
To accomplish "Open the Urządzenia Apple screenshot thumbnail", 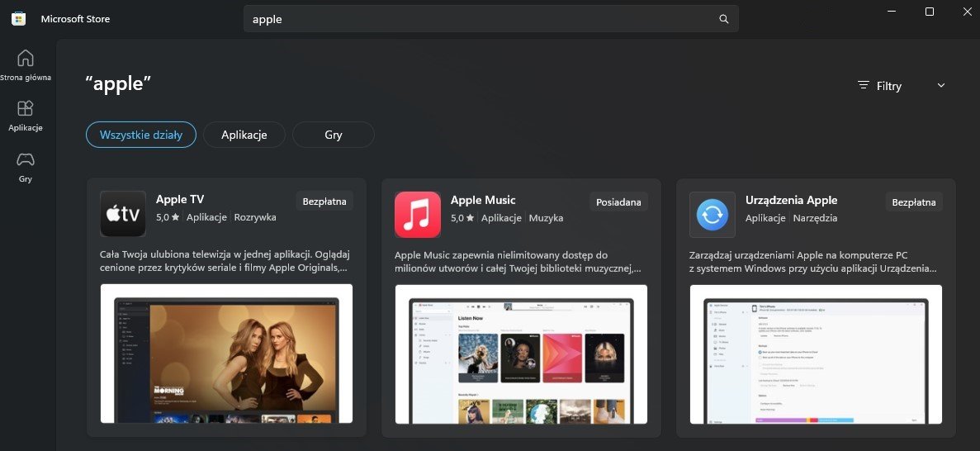I will click(816, 354).
